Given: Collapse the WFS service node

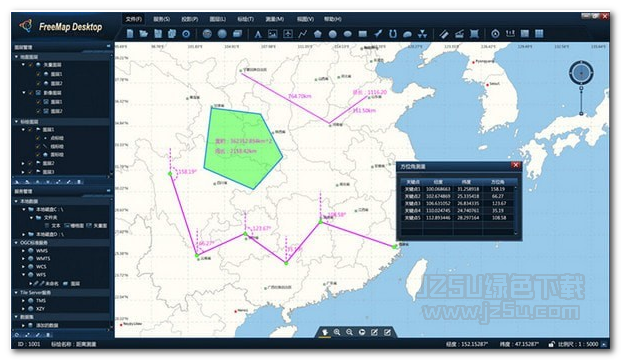Looking at the screenshot, I should click(x=23, y=274).
